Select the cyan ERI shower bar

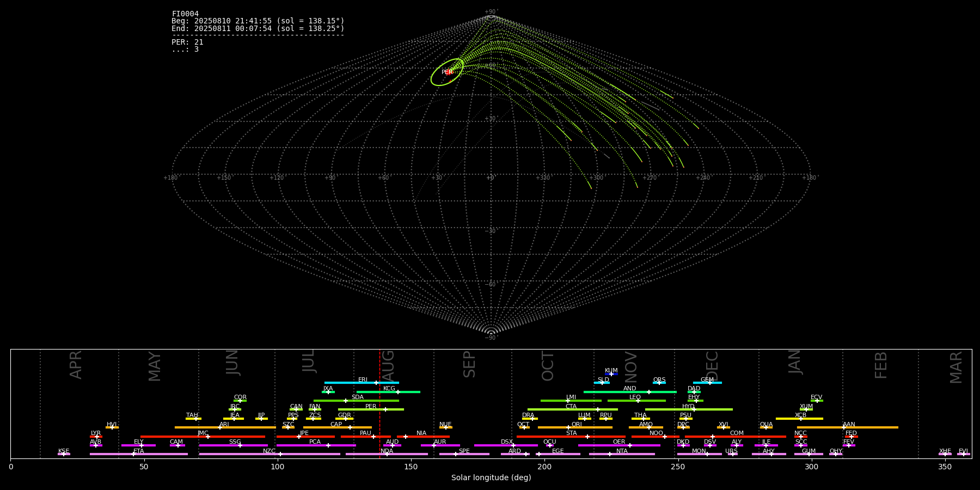362,383
